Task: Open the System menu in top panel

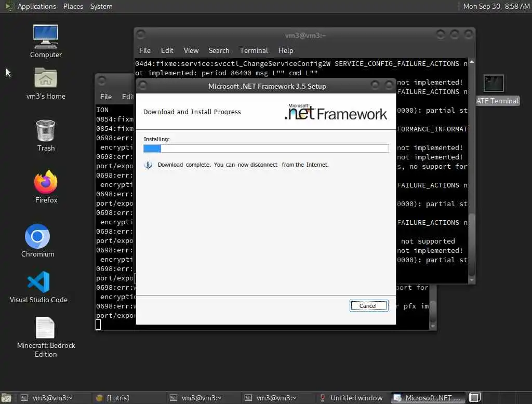Action: (101, 6)
